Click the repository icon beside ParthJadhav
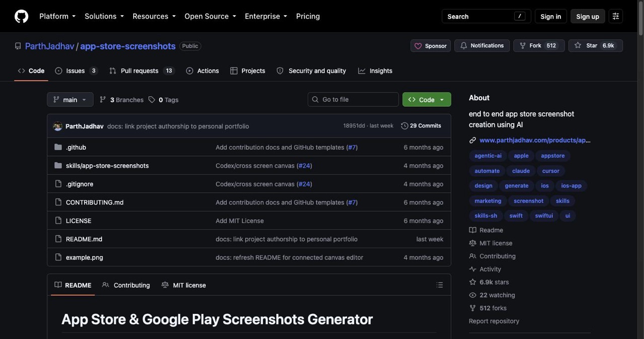 [18, 46]
